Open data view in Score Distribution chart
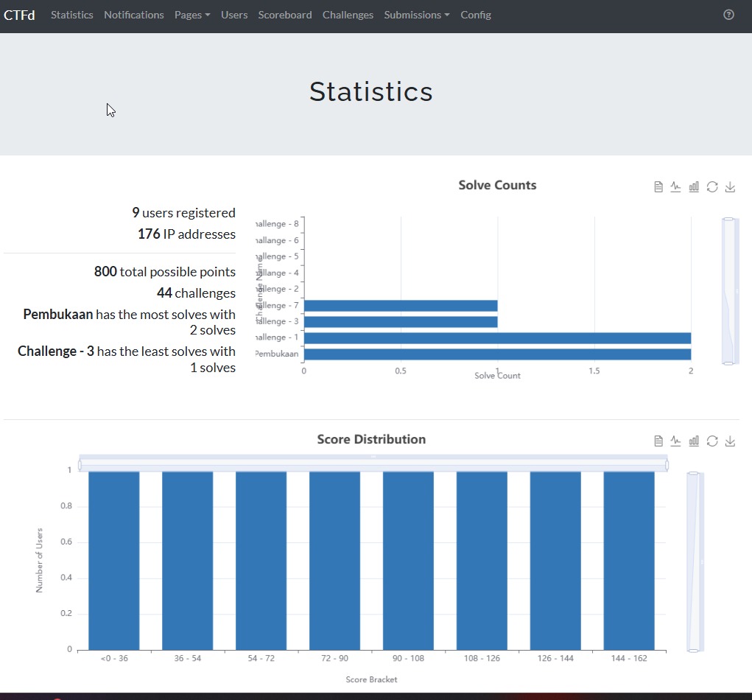This screenshot has width=752, height=700. tap(658, 441)
